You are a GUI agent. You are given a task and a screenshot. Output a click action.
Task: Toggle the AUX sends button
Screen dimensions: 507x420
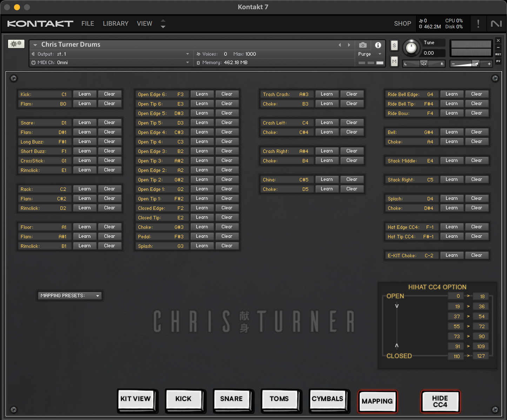[498, 54]
